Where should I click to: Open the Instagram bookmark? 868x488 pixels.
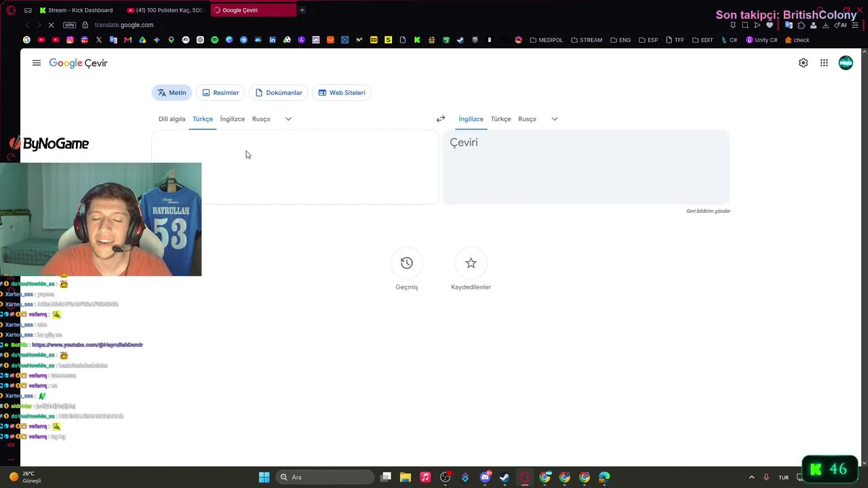(x=70, y=40)
